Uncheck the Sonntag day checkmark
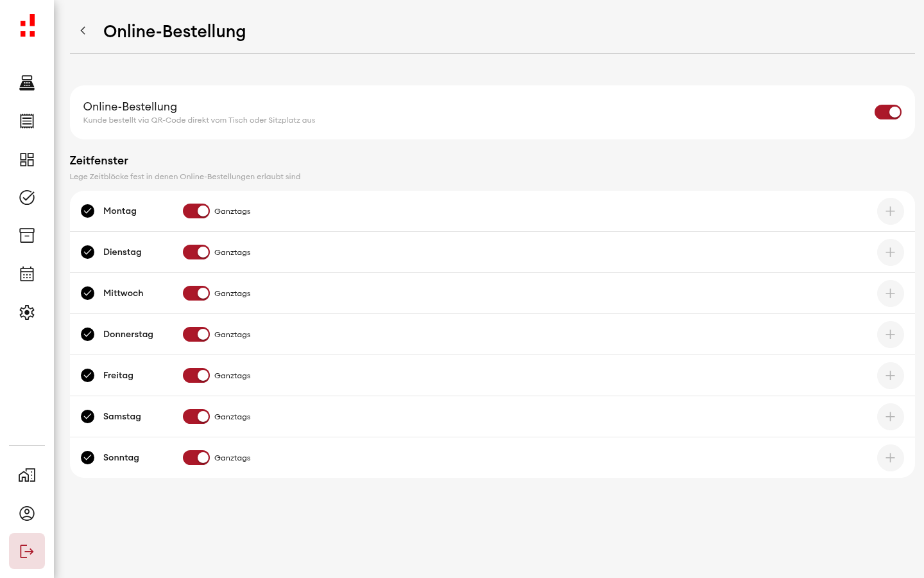 coord(88,458)
